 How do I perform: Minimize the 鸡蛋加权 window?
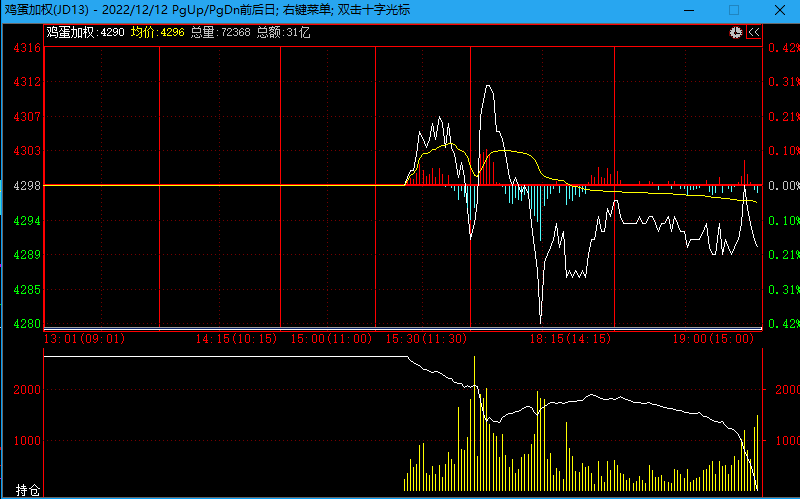coord(689,10)
